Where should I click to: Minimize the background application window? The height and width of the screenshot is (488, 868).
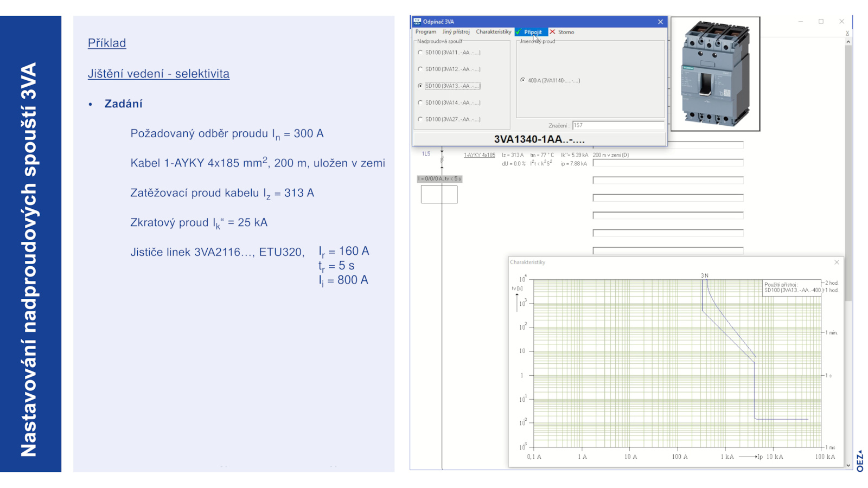[801, 22]
